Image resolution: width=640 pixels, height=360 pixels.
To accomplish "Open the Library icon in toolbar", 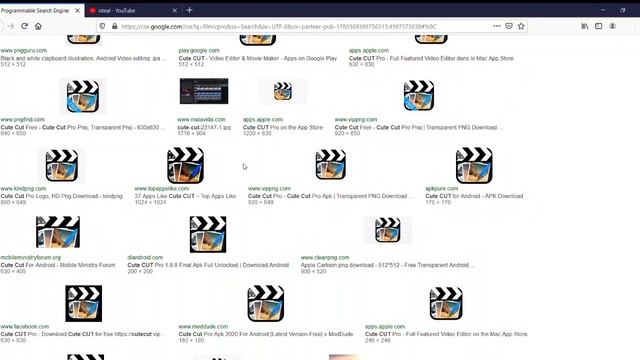I will point(584,26).
